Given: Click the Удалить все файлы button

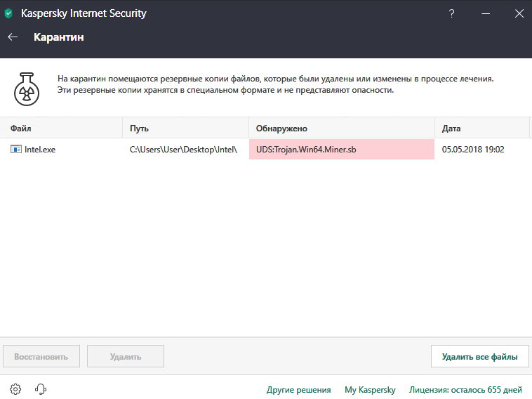Looking at the screenshot, I should point(480,357).
